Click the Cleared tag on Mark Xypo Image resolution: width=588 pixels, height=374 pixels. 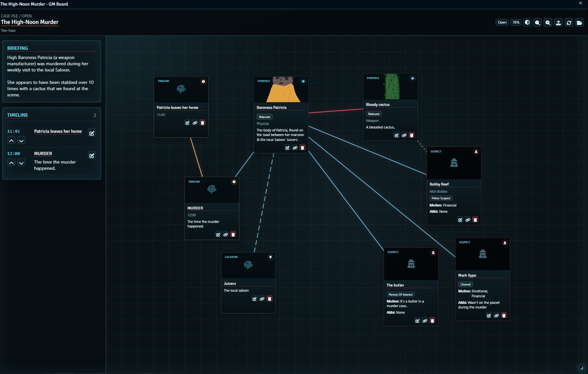[465, 284]
